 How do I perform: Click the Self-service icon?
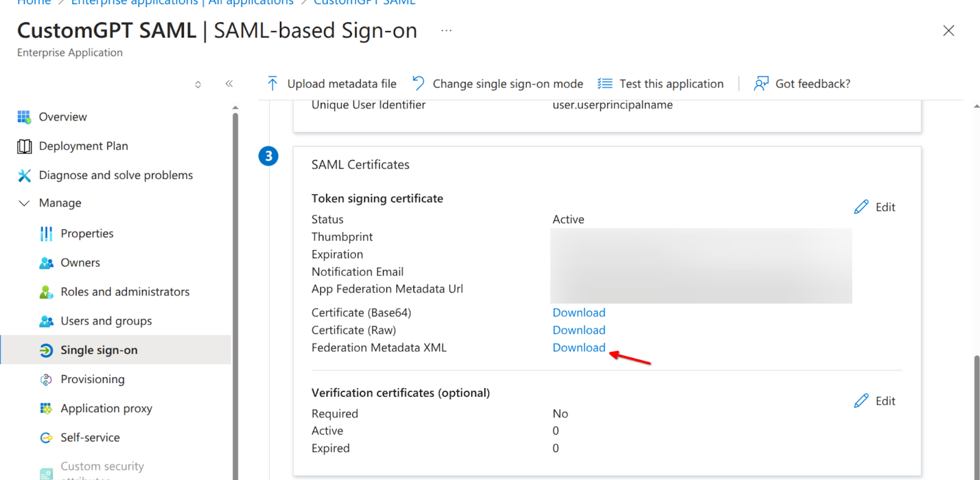pos(46,438)
